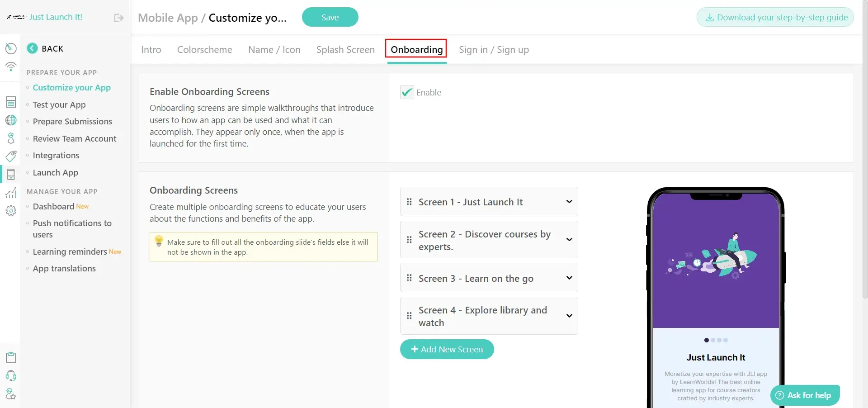The width and height of the screenshot is (868, 408).
Task: Toggle the Enable onboarding checkbox
Action: click(x=407, y=92)
